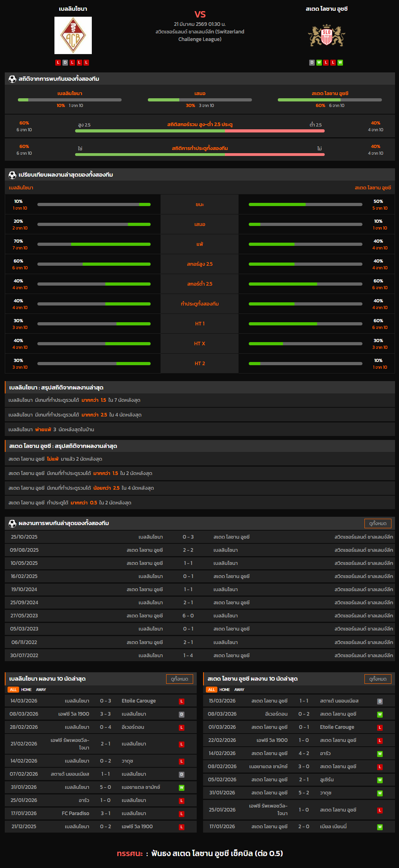Image resolution: width=399 pixels, height=868 pixels.
Task: Click rightmost green W badge under Stade Lausanne logo
Action: [x=340, y=62]
